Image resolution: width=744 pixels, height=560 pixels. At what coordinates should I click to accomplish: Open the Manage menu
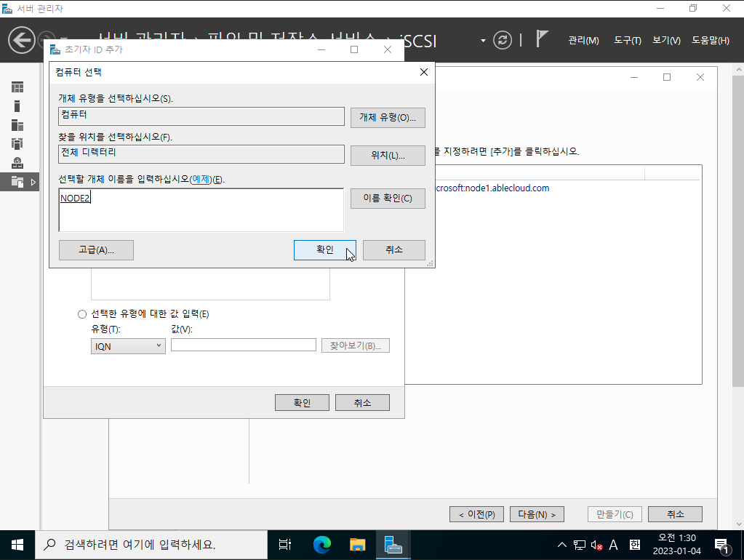tap(583, 41)
